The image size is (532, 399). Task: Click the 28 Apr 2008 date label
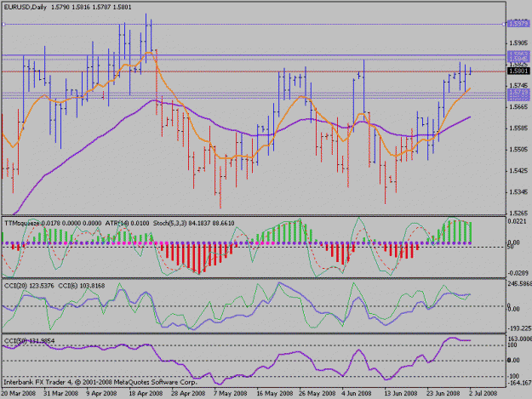coord(188,393)
